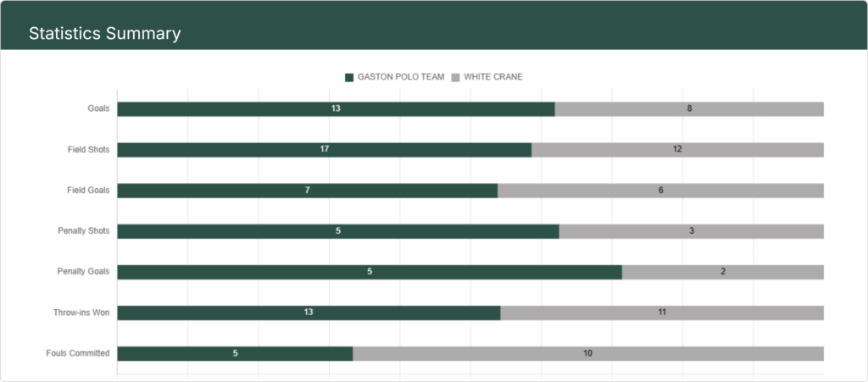Select the green Fouls Committed bar
Viewport: 868px width, 382px height.
pyautogui.click(x=235, y=354)
